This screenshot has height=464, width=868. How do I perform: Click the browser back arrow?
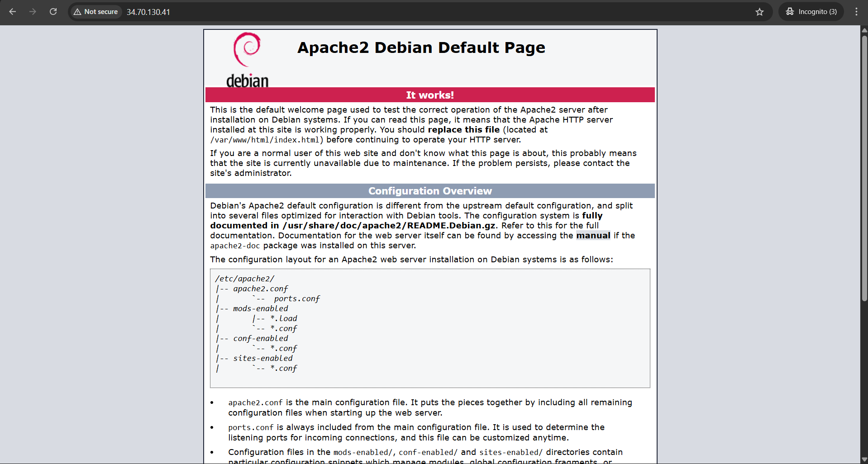pos(13,12)
